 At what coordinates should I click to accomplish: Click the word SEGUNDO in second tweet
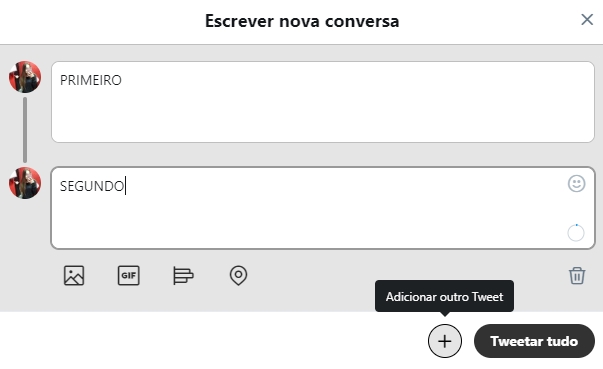92,186
